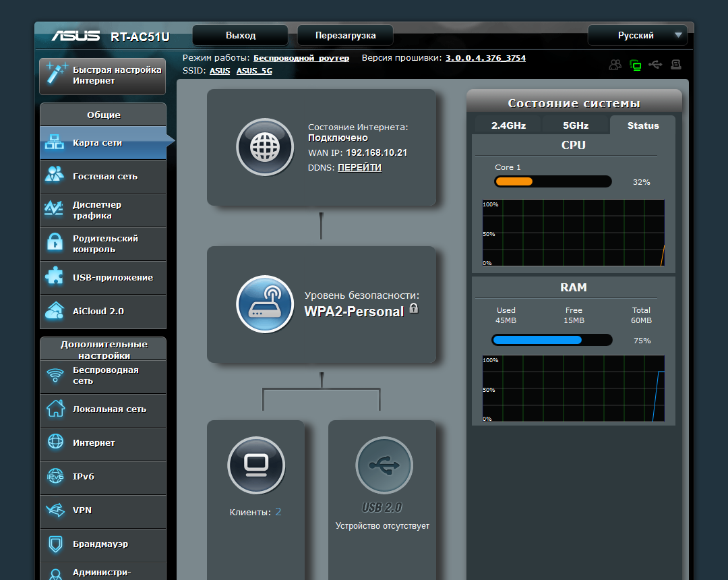Click the 32% CPU percentage
The width and height of the screenshot is (728, 580).
point(641,182)
